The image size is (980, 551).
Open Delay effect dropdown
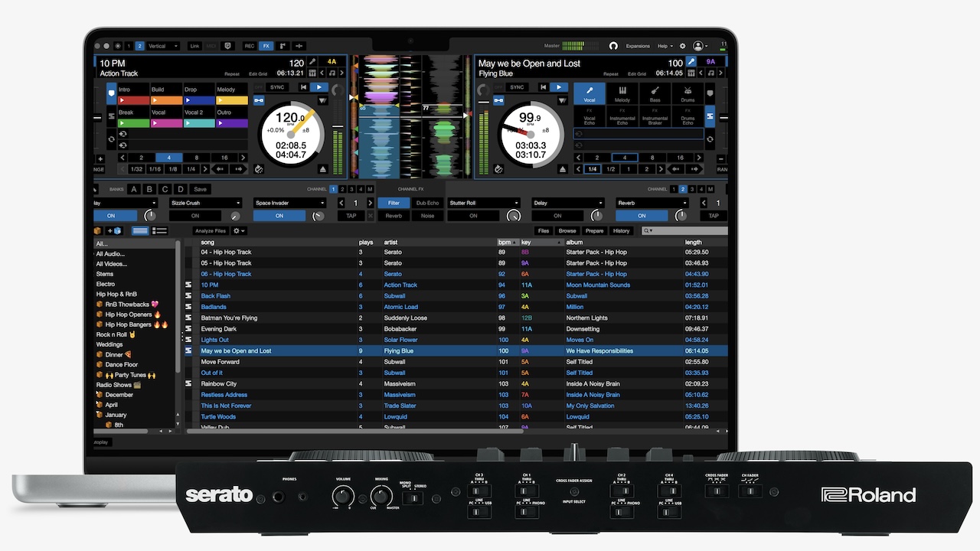coord(568,203)
